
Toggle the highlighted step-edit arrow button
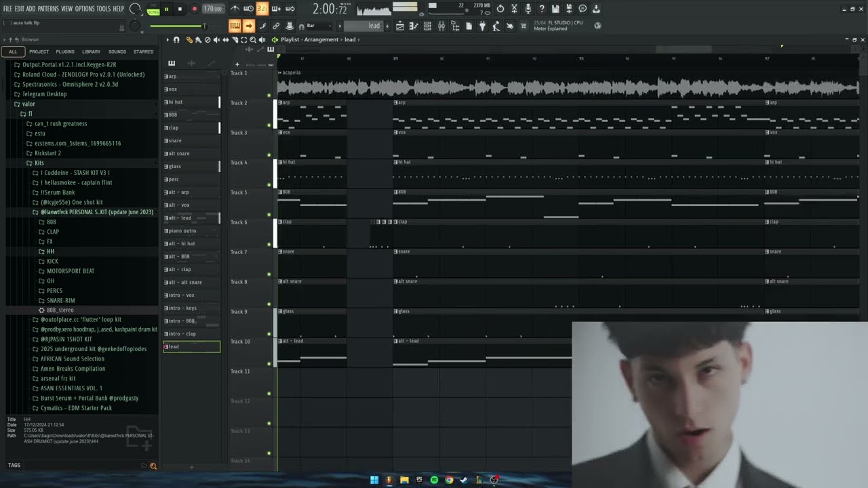[x=248, y=26]
